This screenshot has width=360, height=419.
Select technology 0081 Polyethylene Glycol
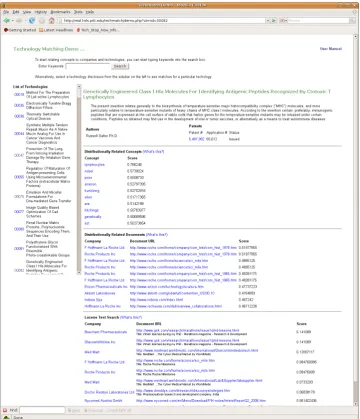(x=19, y=249)
